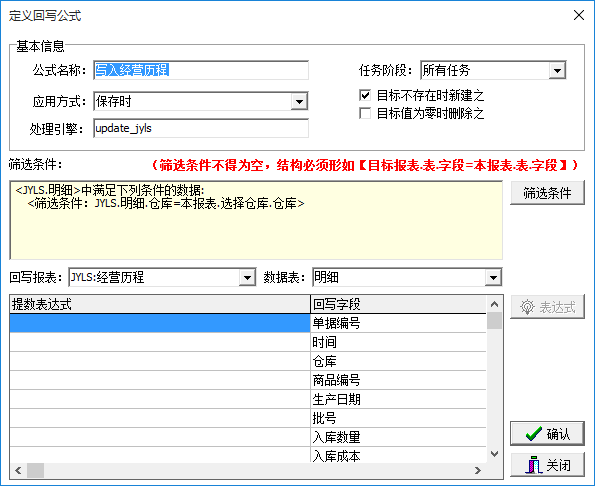Click the 公式名称 input field
The height and width of the screenshot is (486, 595).
(x=201, y=70)
